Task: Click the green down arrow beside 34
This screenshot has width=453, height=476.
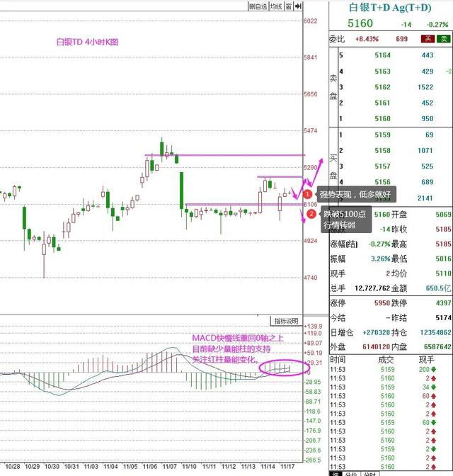Action: pos(434,387)
